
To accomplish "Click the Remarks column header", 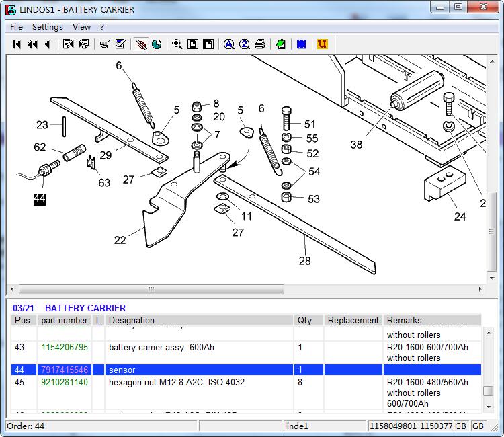I will (x=432, y=320).
